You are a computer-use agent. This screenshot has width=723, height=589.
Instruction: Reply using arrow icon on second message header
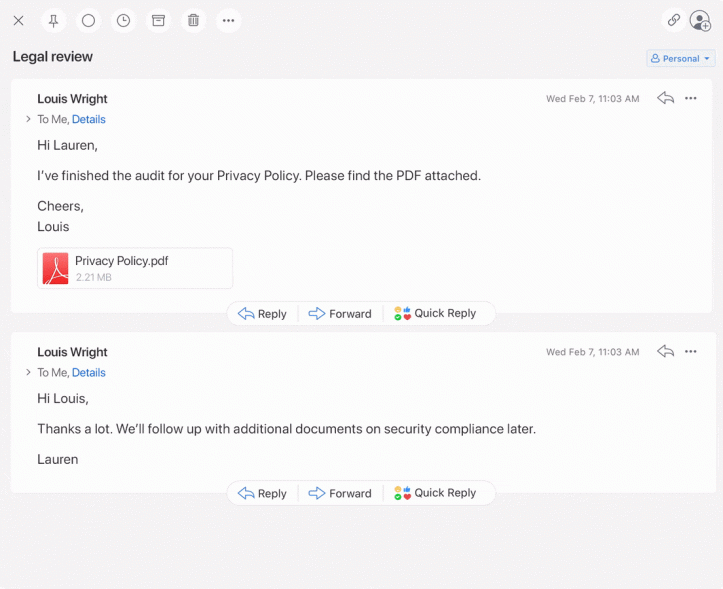pos(665,351)
